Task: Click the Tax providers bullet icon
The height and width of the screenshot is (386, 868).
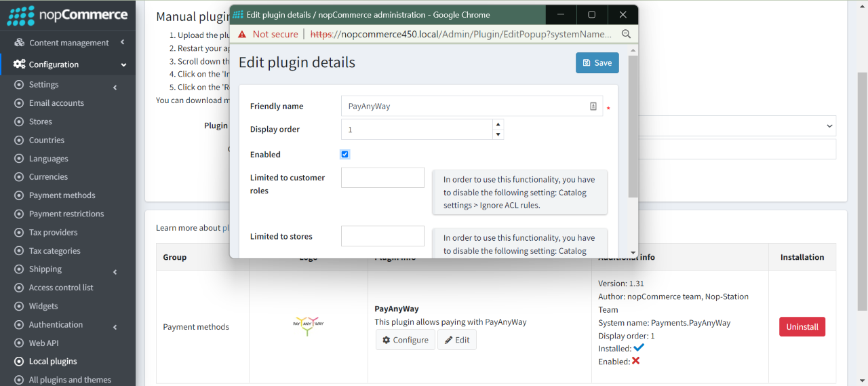Action: pyautogui.click(x=19, y=233)
